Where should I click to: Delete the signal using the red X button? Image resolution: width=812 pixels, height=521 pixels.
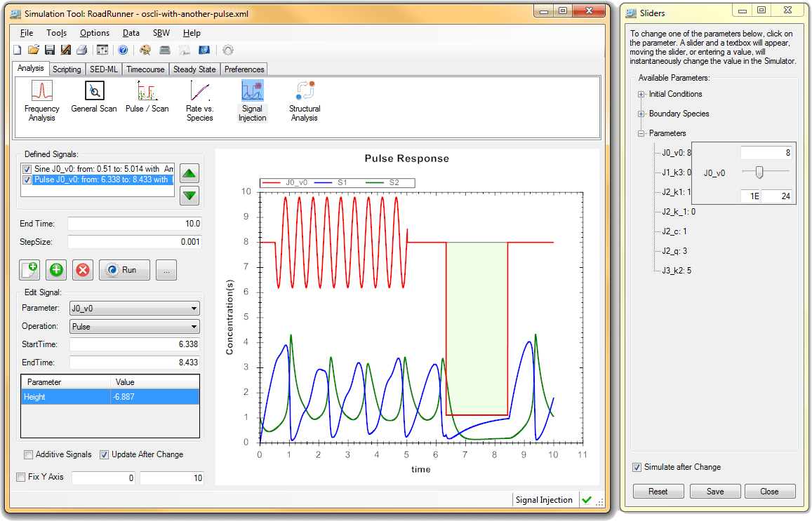(82, 269)
